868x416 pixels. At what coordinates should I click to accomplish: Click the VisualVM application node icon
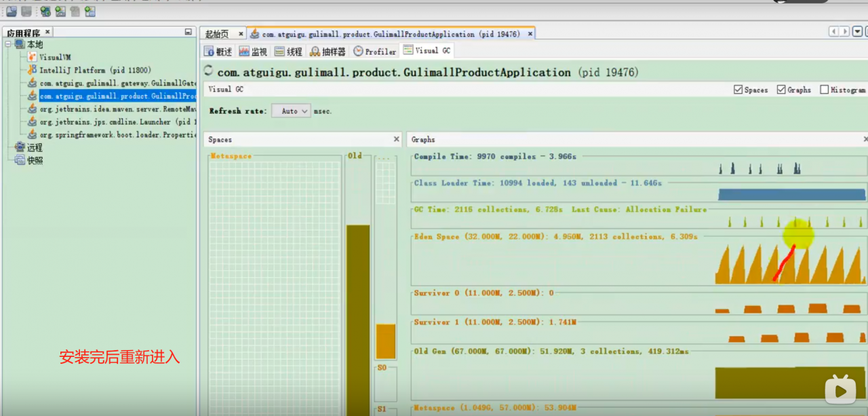pyautogui.click(x=32, y=57)
